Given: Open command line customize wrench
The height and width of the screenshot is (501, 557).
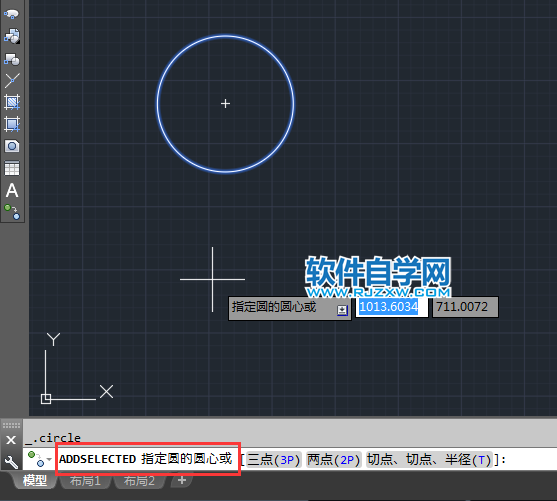Looking at the screenshot, I should coord(11,462).
